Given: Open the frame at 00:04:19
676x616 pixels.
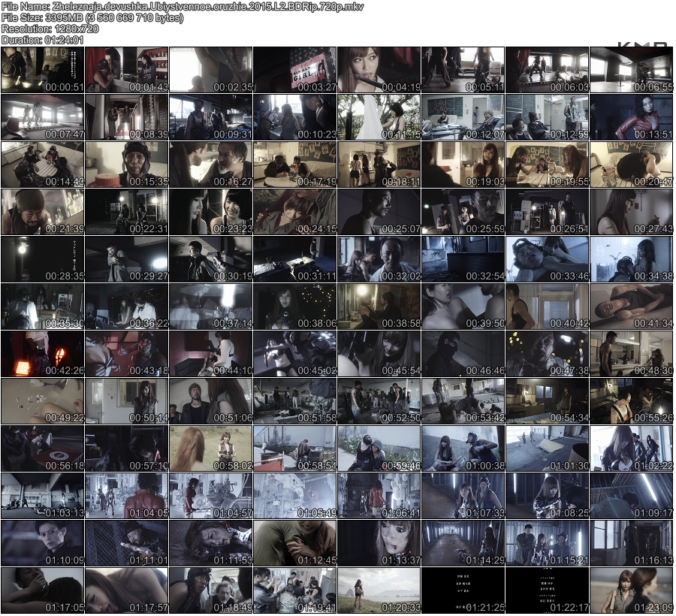Looking at the screenshot, I should coord(379,70).
